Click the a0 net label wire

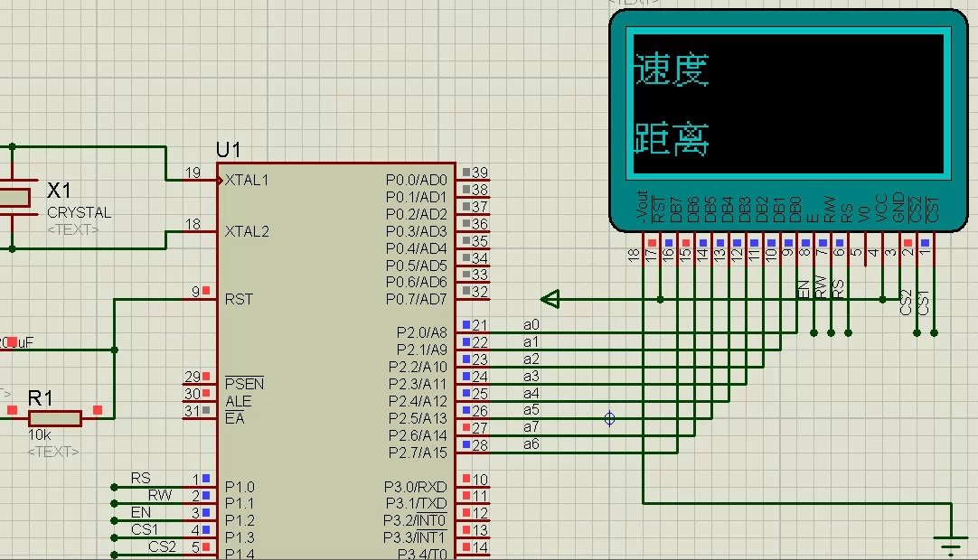pyautogui.click(x=531, y=324)
